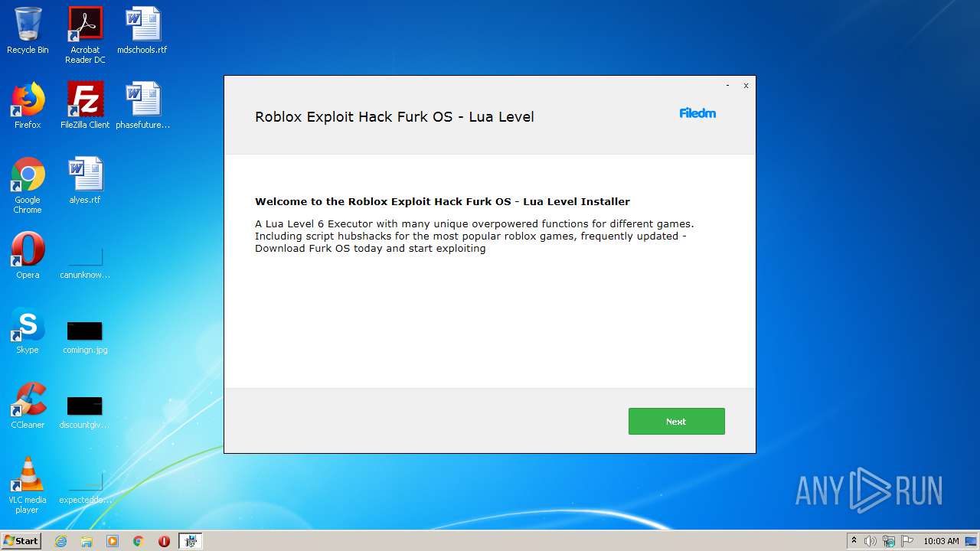Select the mdschools.rtf file
This screenshot has width=980, height=551.
[x=142, y=31]
